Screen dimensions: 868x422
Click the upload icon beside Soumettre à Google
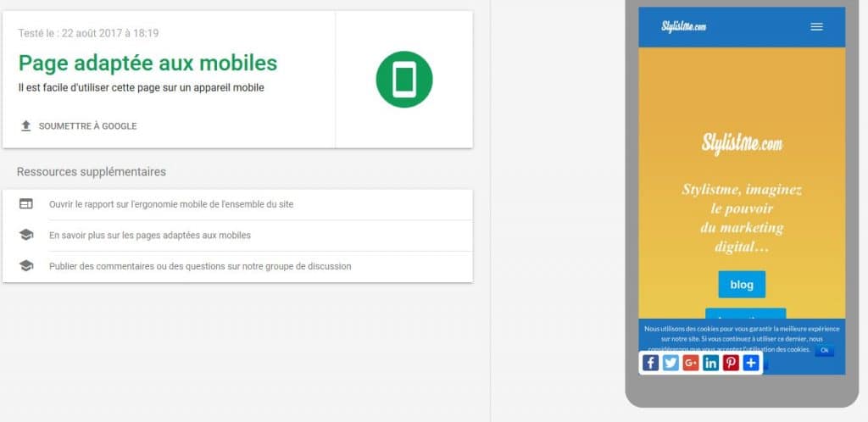coord(25,126)
